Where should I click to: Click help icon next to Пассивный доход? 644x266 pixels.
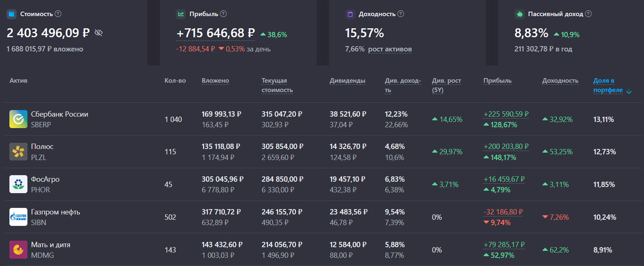(x=588, y=14)
